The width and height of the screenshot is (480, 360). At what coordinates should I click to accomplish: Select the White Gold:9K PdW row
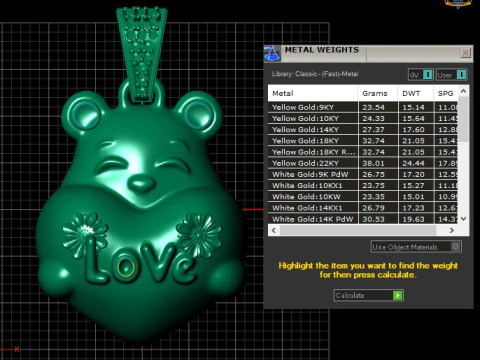[x=363, y=174]
